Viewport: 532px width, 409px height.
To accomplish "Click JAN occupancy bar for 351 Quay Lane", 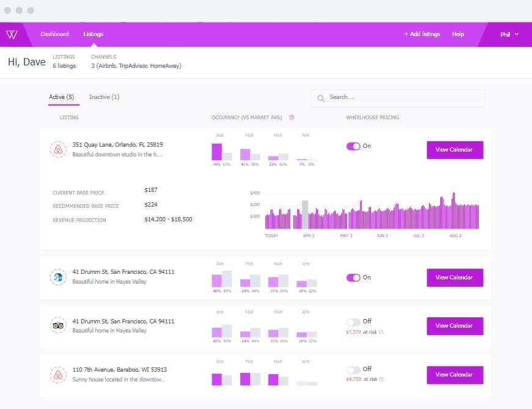I will pos(217,152).
